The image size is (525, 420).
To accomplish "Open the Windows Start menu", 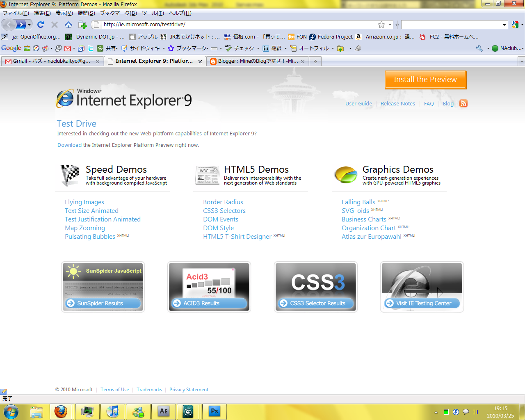I will pyautogui.click(x=11, y=411).
